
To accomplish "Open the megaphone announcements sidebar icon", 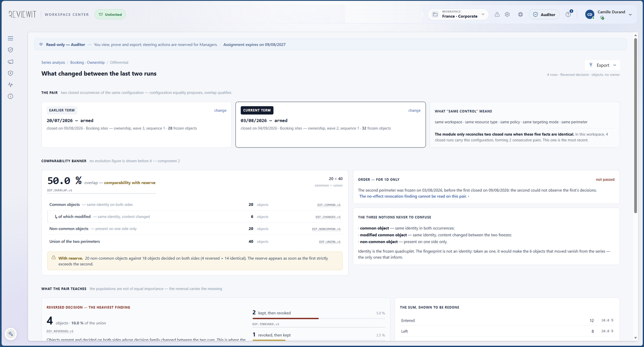I will pos(10,62).
